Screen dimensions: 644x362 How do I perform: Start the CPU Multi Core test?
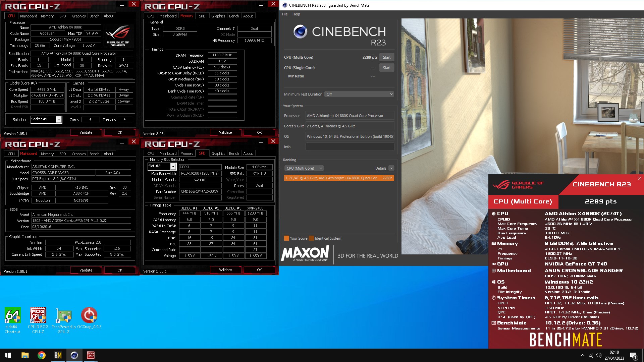pyautogui.click(x=386, y=57)
